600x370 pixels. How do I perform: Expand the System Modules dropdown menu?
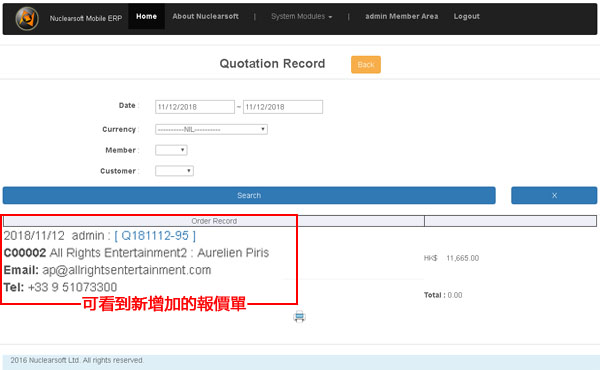[302, 16]
